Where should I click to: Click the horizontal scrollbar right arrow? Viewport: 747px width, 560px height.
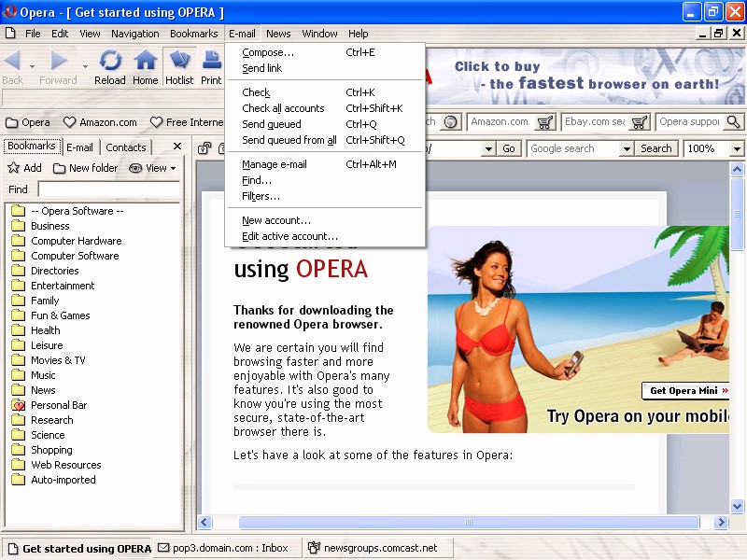[721, 523]
